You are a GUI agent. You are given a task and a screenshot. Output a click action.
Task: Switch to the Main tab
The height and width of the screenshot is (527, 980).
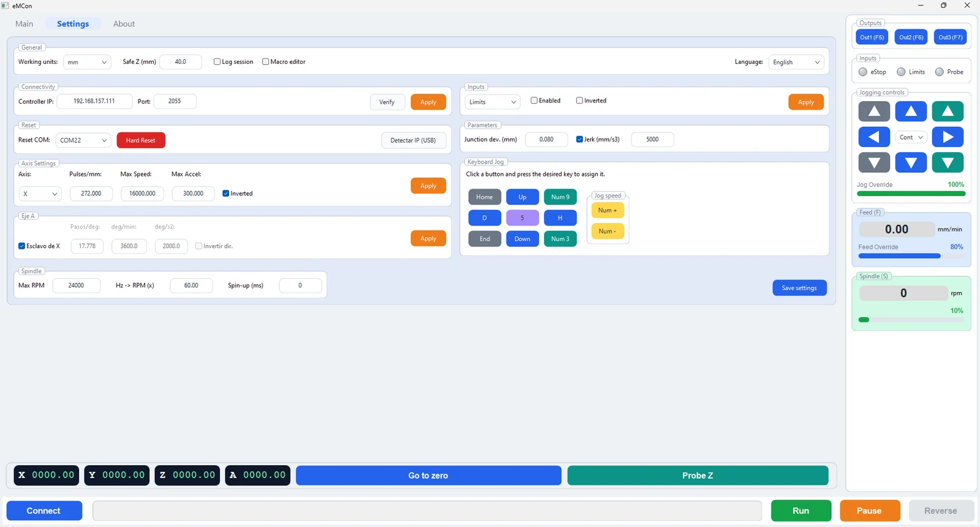point(24,24)
